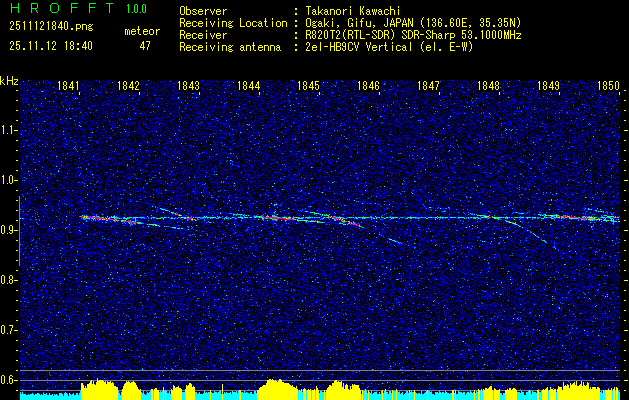Click the 0.8 frequency axis label
The width and height of the screenshot is (629, 400).
click(7, 280)
